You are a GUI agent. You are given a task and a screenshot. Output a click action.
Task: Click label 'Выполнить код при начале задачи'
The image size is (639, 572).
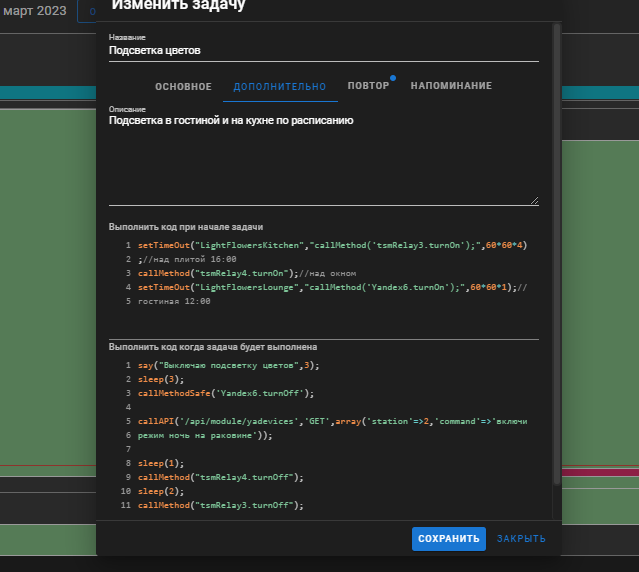click(186, 227)
